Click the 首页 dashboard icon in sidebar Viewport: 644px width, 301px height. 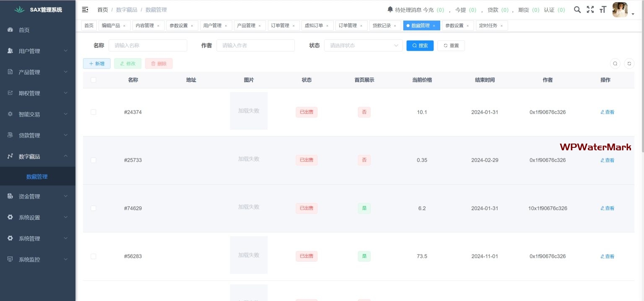pyautogui.click(x=10, y=30)
